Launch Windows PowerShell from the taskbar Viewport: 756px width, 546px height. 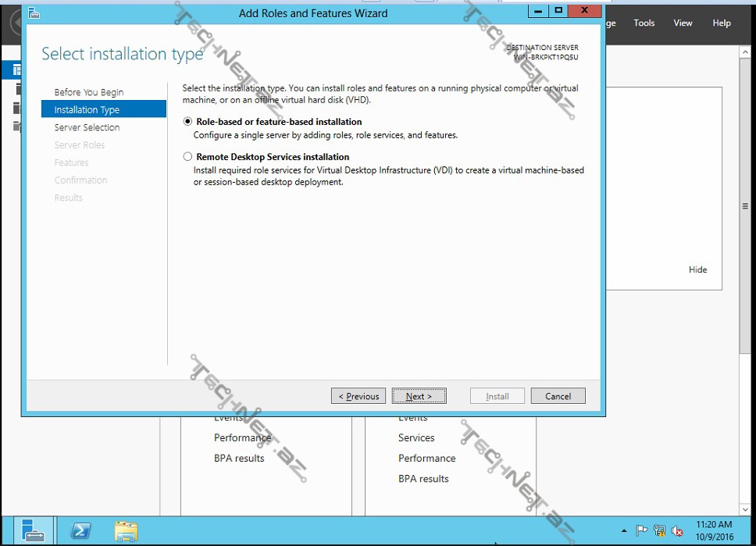80,531
